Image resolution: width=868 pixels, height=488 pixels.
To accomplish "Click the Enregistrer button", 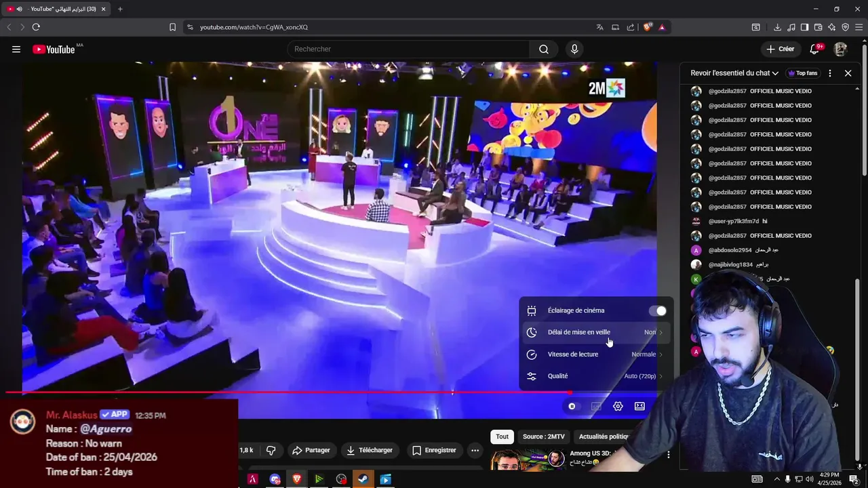I will [x=435, y=450].
